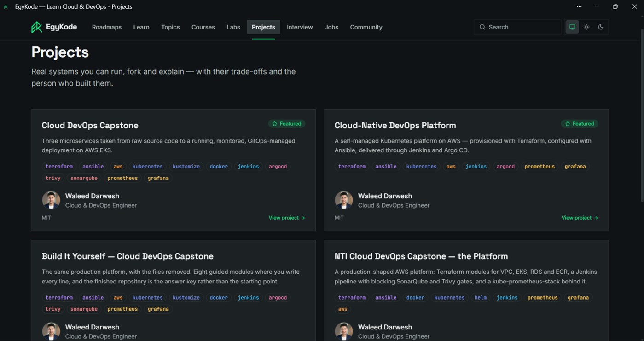Click the author avatar on Cloud-Native DevOps Platform card

[x=344, y=200]
